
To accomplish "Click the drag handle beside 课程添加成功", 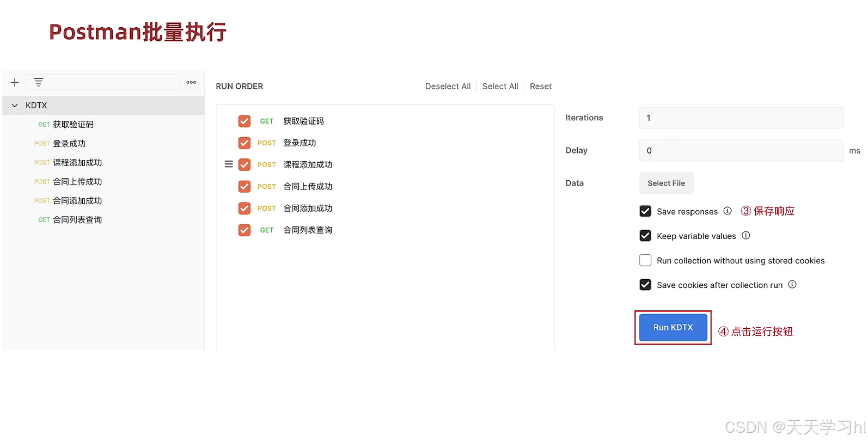I will 229,164.
